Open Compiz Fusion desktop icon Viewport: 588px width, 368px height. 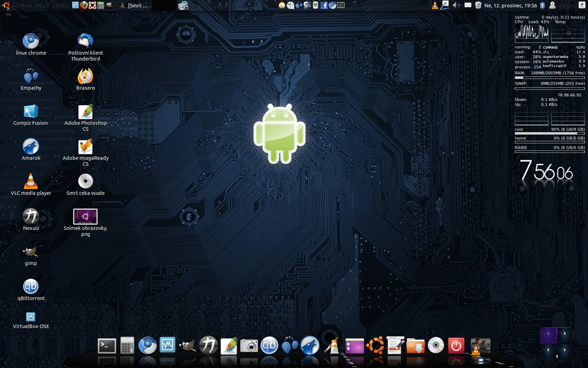(x=31, y=115)
